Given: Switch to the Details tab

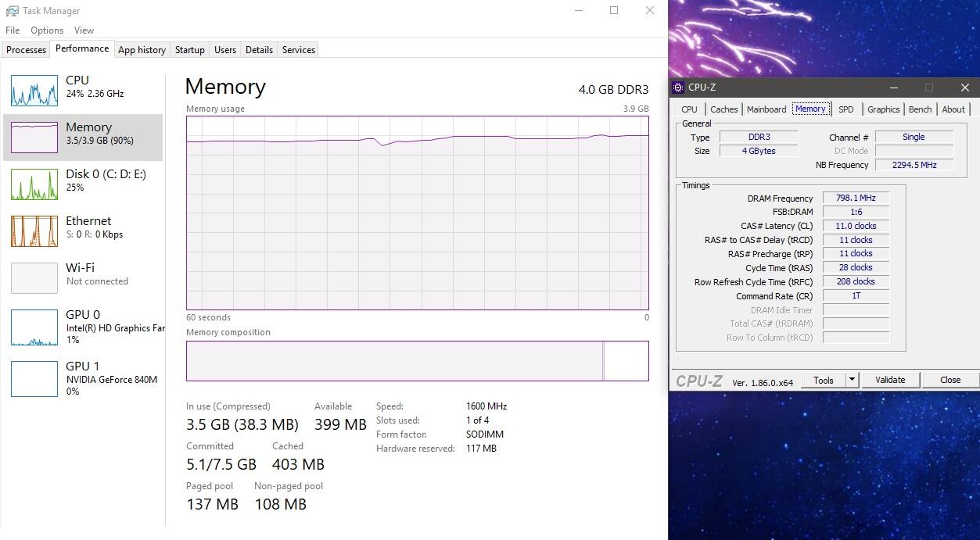Looking at the screenshot, I should point(259,49).
